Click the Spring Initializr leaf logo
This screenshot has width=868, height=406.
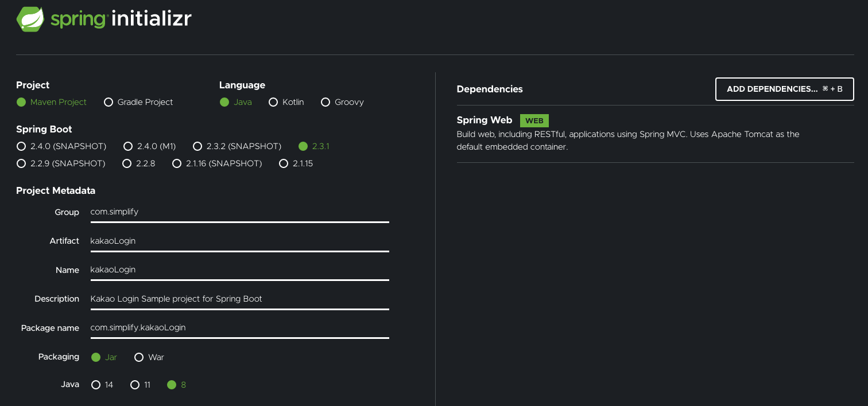click(30, 19)
